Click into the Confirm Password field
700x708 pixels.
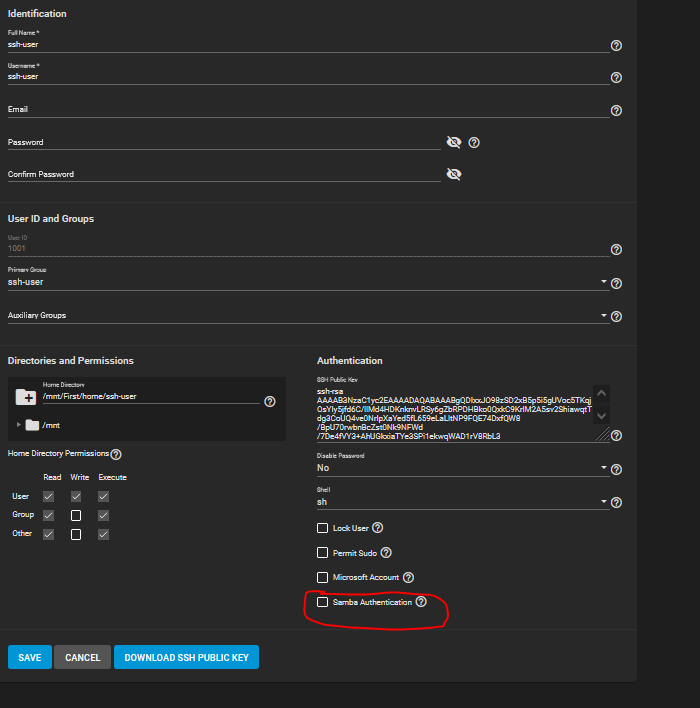click(224, 174)
